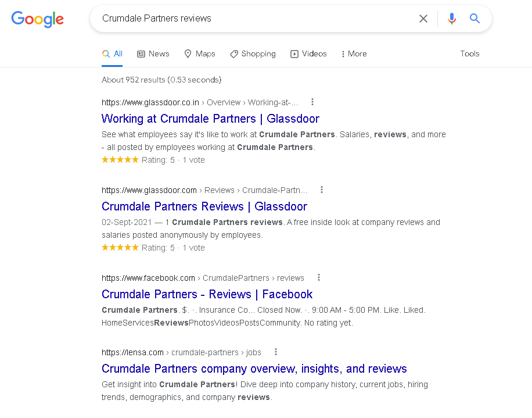Switch to the Maps tab

click(x=200, y=53)
